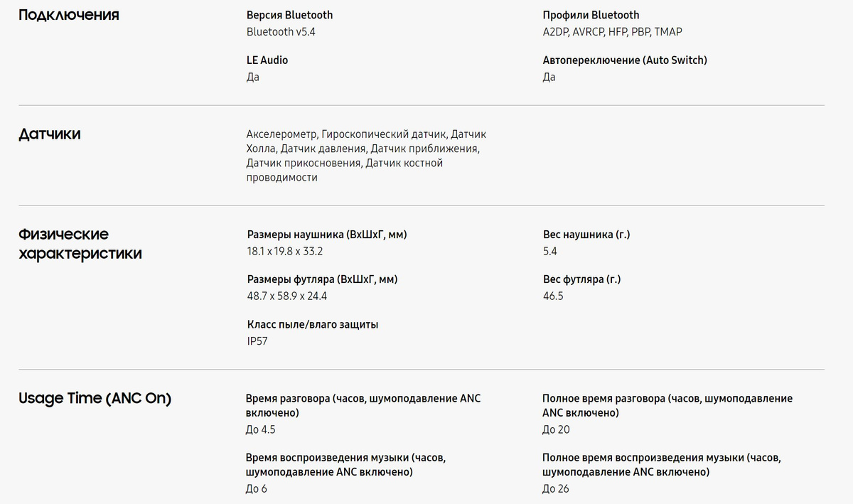Click the Вес футляра 46.5 value
Image resolution: width=853 pixels, height=504 pixels.
pyautogui.click(x=553, y=296)
